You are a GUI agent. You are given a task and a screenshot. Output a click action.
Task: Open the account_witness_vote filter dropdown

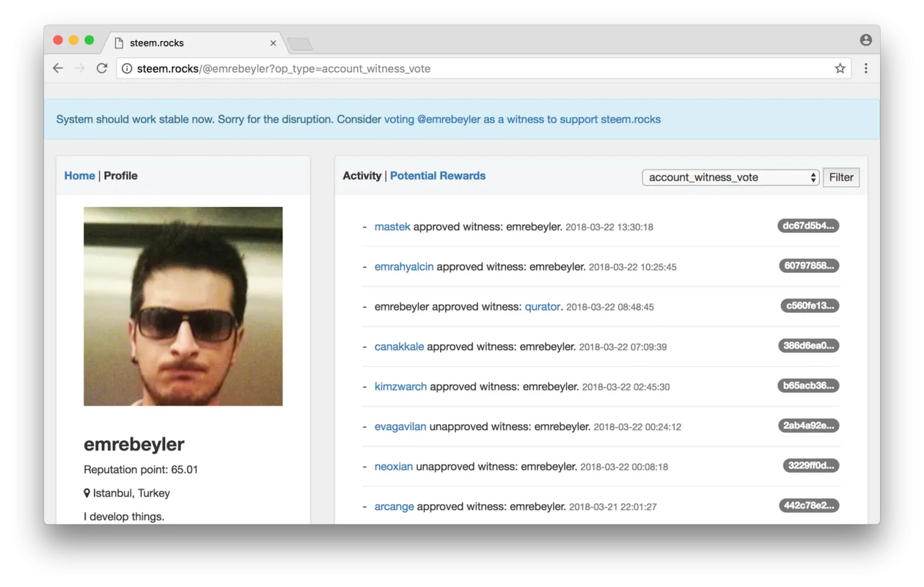[730, 178]
